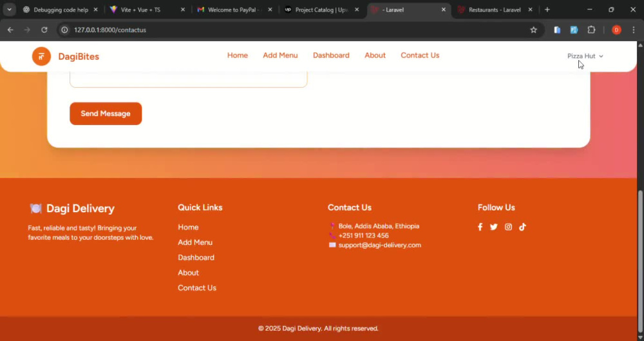Click the Bole, Addis Ababa, Ethiopia address

coord(379,226)
